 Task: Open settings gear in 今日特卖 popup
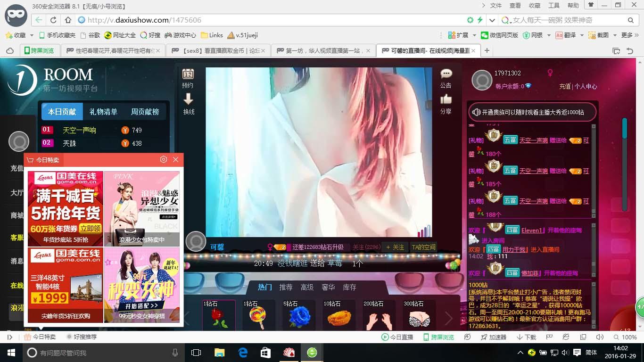(164, 159)
